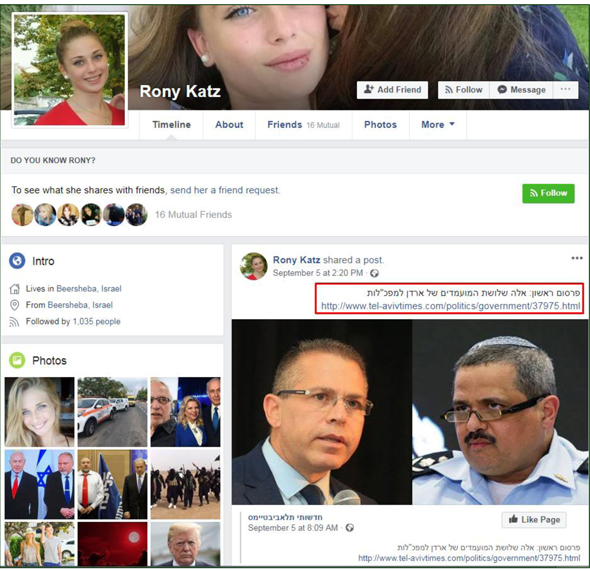Click the Like Page button
The image size is (590, 571).
point(534,520)
